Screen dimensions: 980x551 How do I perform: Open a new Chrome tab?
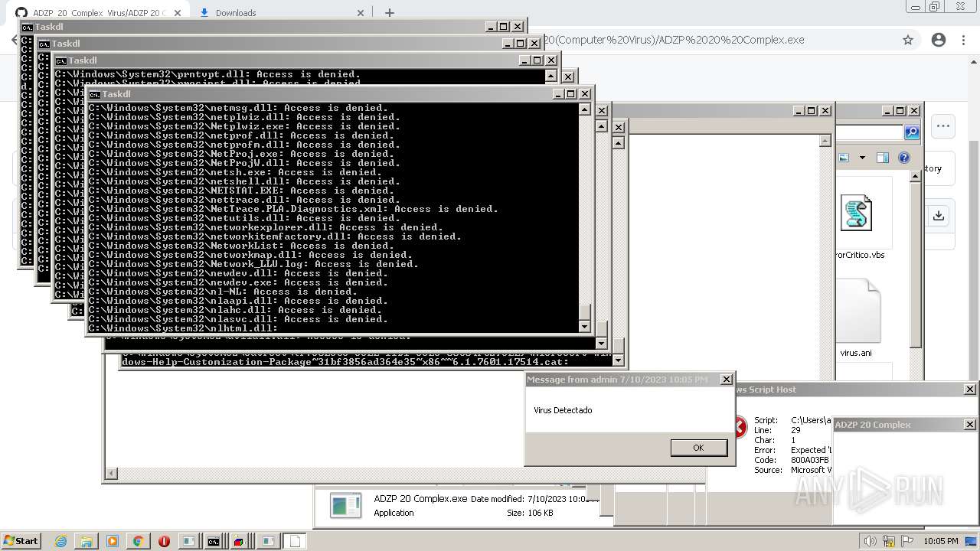click(389, 12)
